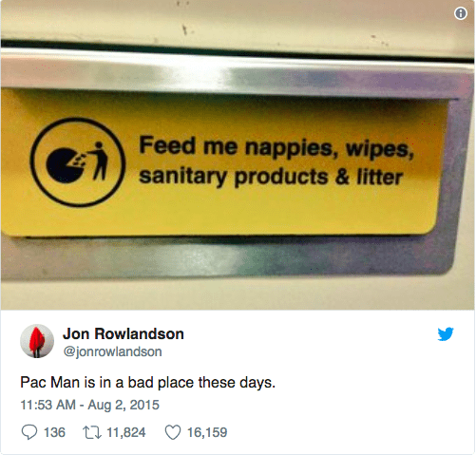Click the info icon on the photo
Screen dimensions: 476x455
click(x=461, y=13)
